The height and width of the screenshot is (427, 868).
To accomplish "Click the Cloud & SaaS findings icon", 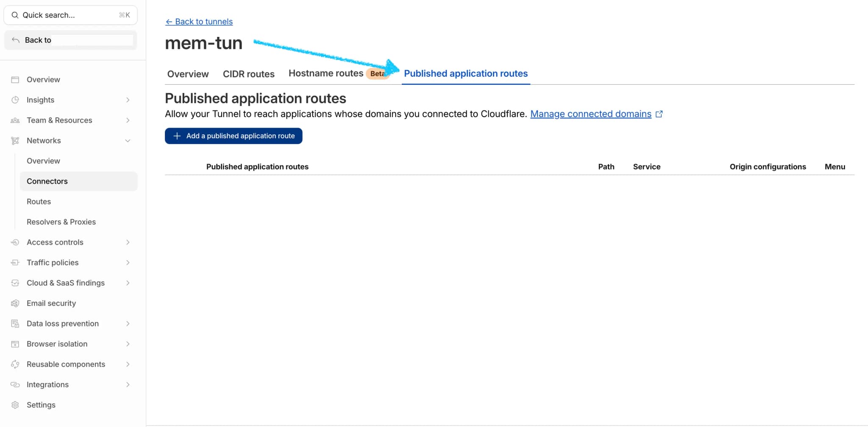I will pyautogui.click(x=15, y=282).
